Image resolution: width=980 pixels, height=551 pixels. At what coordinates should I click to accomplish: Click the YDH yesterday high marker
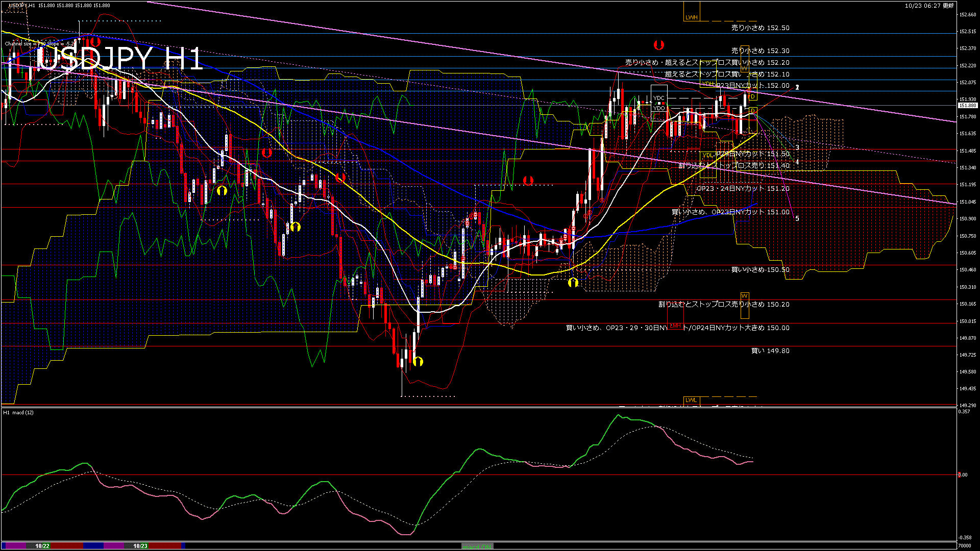pos(707,84)
